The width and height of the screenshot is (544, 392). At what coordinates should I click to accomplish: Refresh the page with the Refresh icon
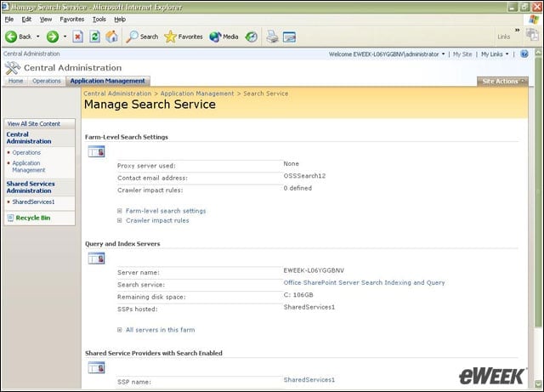[94, 37]
